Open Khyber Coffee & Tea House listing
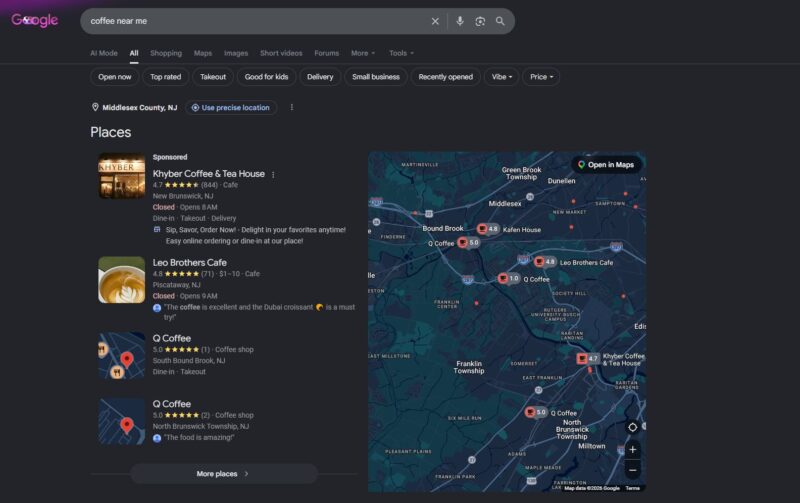Viewport: 800px width, 503px height. coord(209,174)
